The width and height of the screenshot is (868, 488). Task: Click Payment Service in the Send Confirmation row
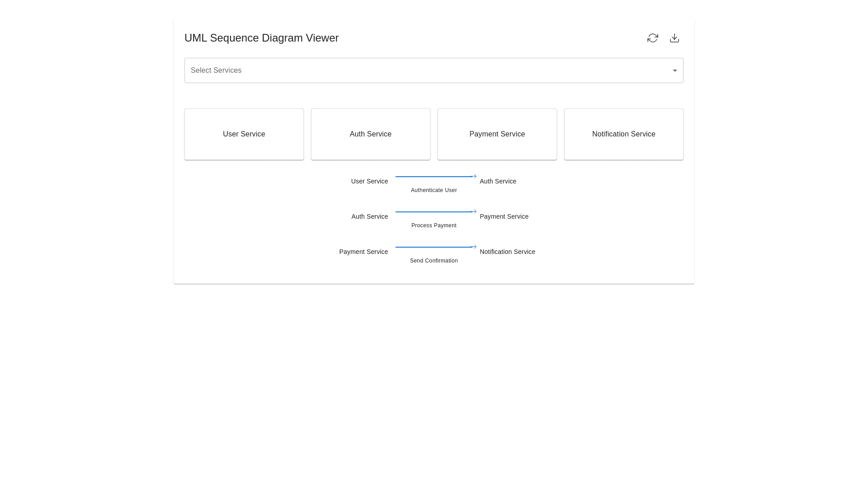(x=363, y=252)
